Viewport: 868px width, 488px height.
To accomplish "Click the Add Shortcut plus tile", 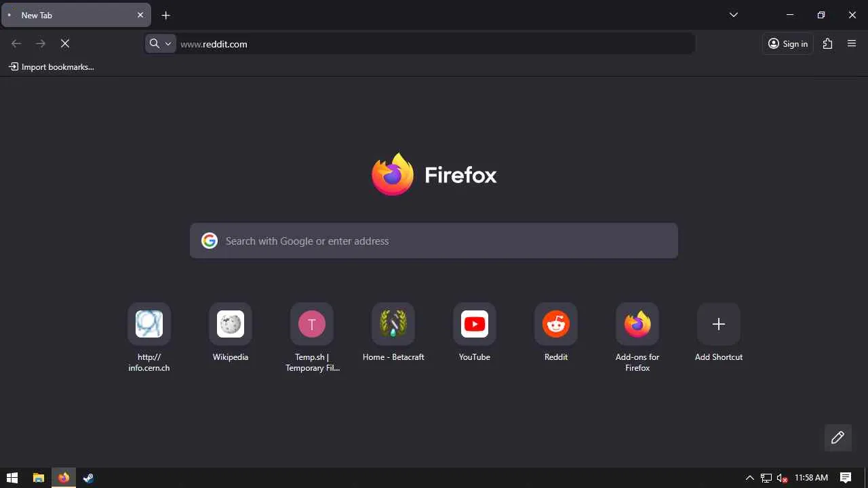I will tap(719, 324).
